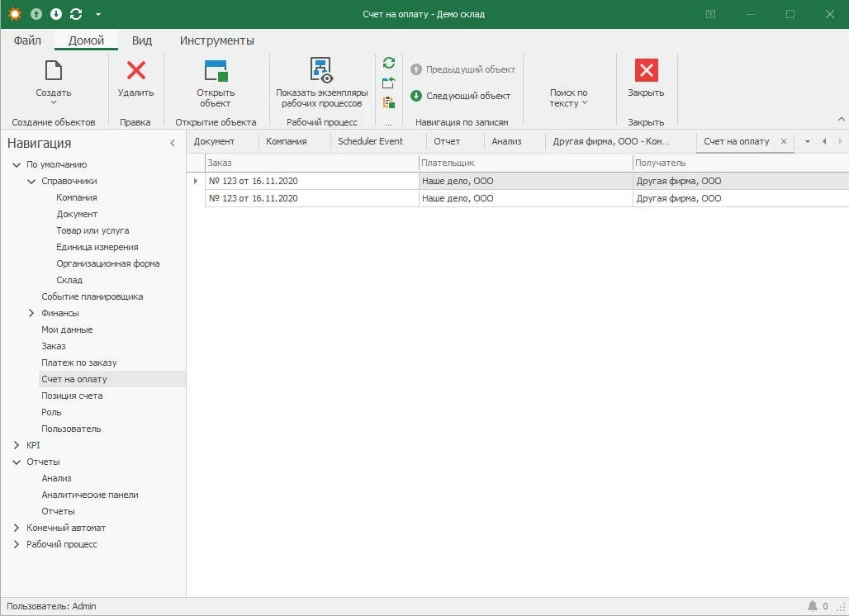Click the orange sun application icon

pyautogui.click(x=15, y=14)
